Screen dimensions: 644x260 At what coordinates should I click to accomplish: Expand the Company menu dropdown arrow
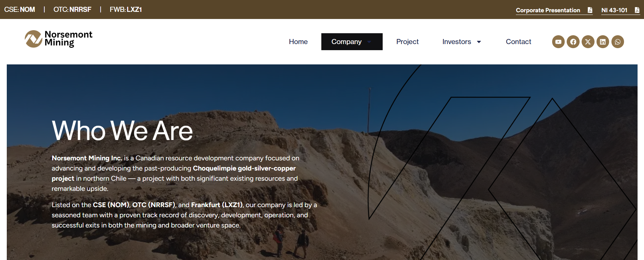(x=369, y=42)
